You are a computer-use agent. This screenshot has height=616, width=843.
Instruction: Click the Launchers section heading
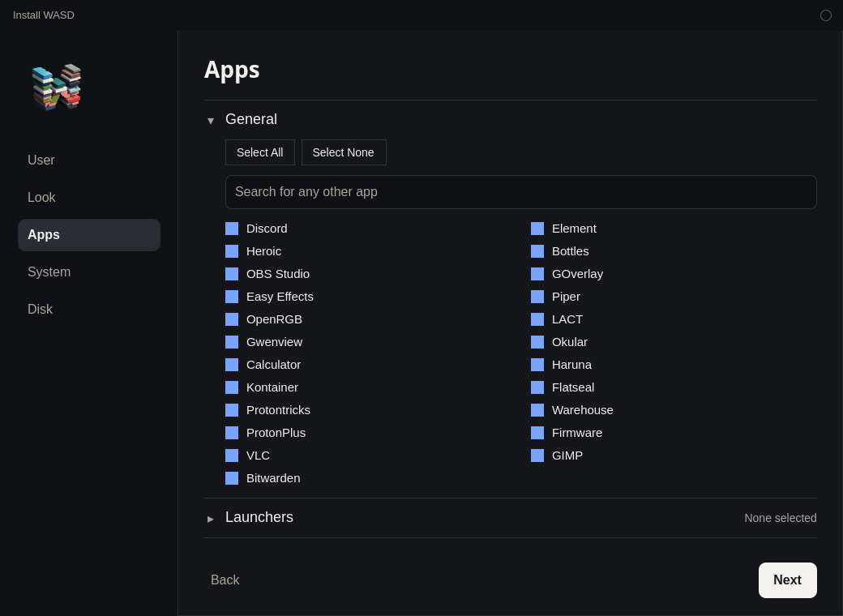[x=259, y=517]
